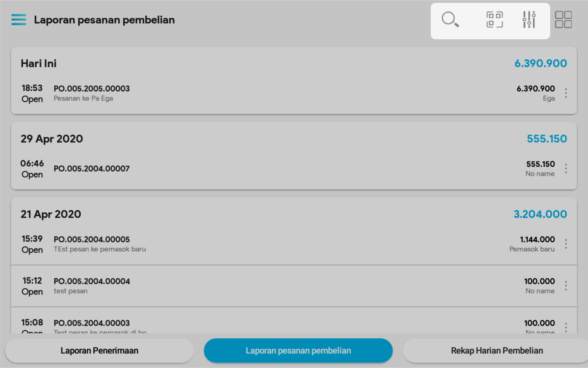Screen dimensions: 588x368
Task: Select the Laporan pesanan pembelian tab
Action: pyautogui.click(x=298, y=351)
